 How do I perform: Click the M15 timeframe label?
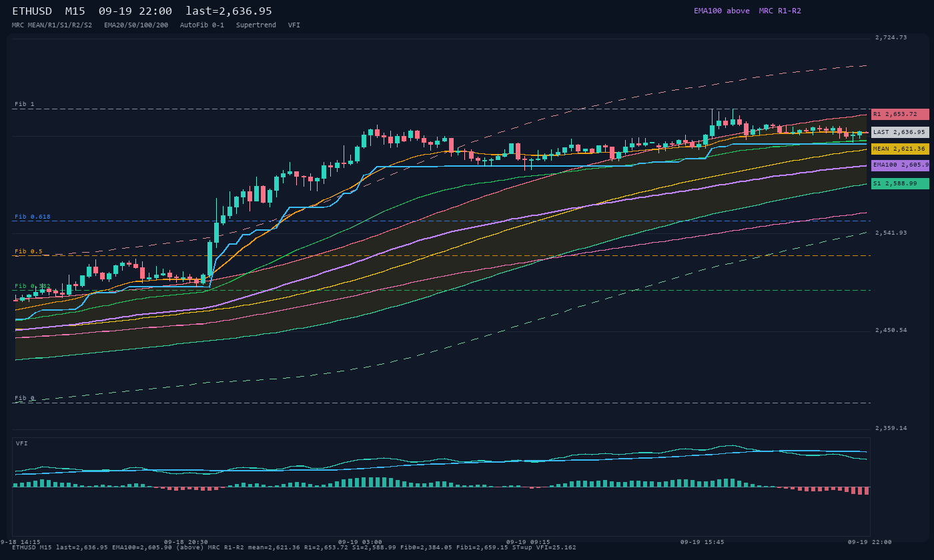click(75, 11)
